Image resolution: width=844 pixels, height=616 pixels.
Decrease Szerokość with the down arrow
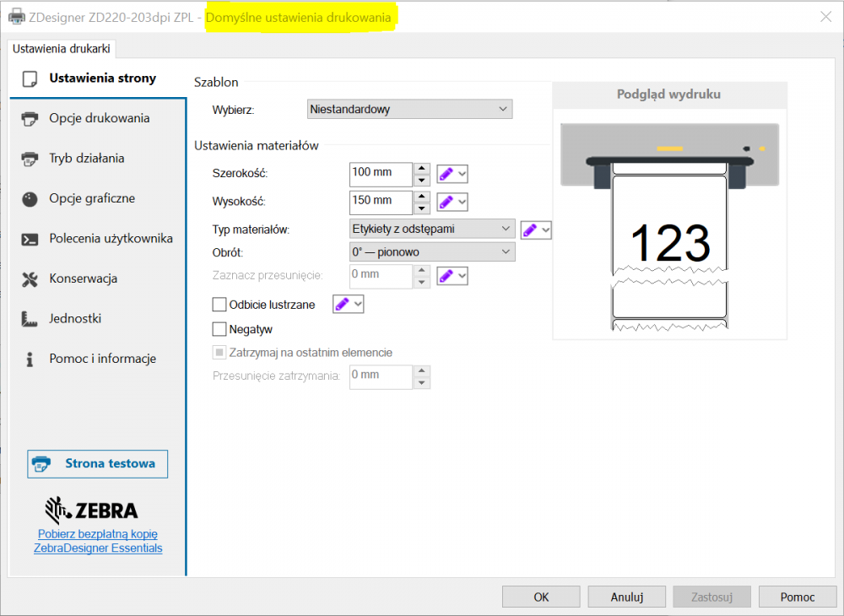point(422,181)
